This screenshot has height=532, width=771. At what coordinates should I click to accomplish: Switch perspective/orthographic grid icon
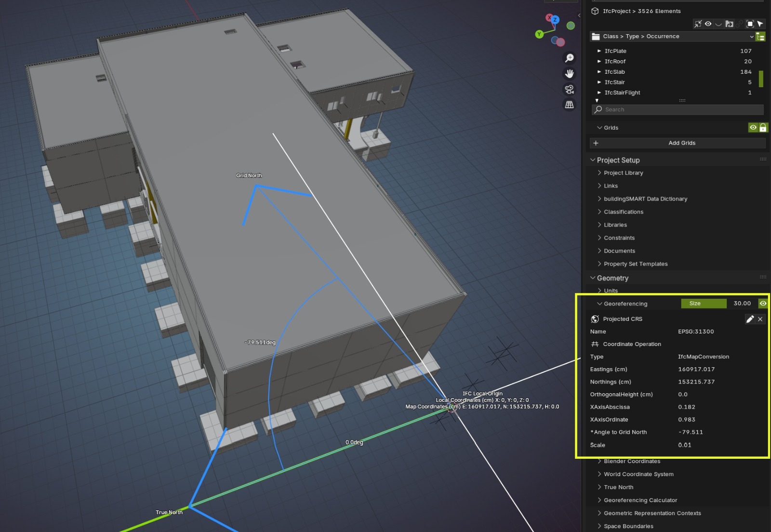point(569,105)
